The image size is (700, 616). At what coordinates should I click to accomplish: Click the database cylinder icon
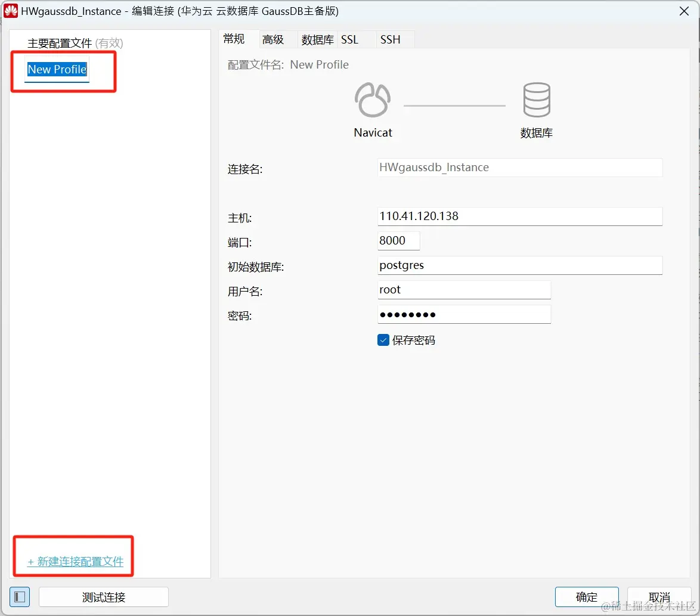(x=536, y=100)
